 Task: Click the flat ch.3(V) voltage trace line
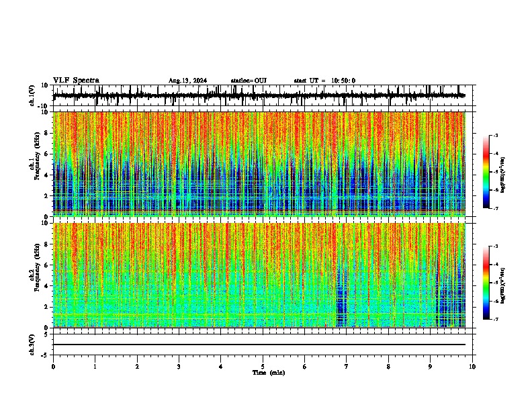click(259, 345)
